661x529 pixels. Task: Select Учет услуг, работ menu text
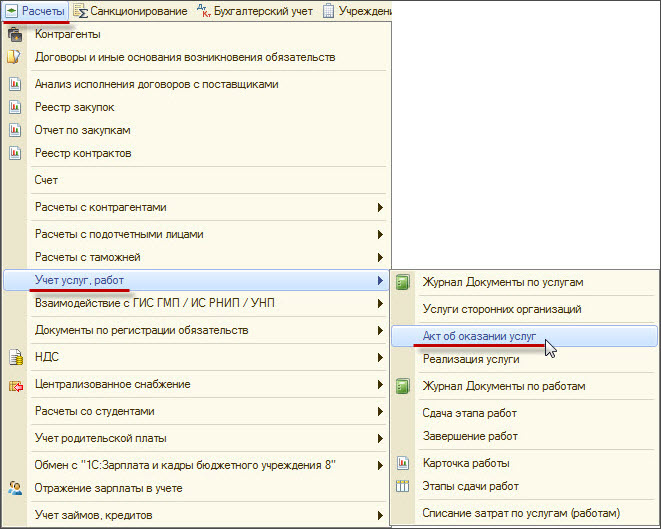(x=79, y=280)
